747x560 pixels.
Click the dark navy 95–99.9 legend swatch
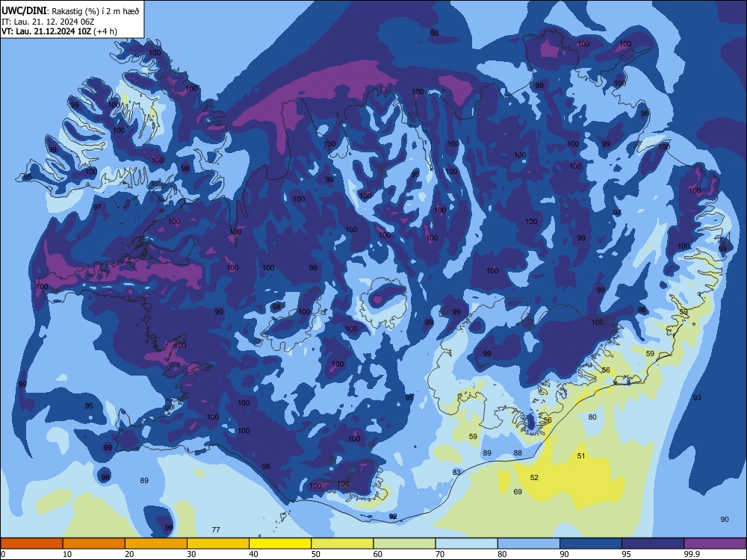point(653,544)
